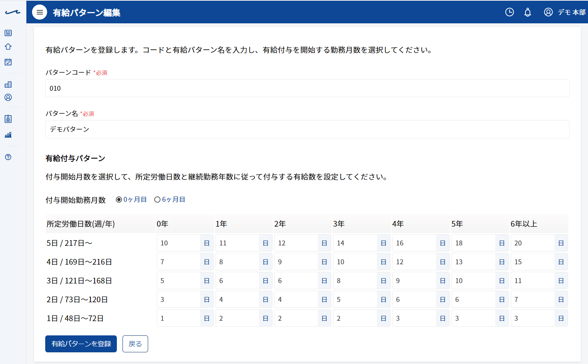Edit 2日/73日〜120日 row 3年 value

coord(355,299)
